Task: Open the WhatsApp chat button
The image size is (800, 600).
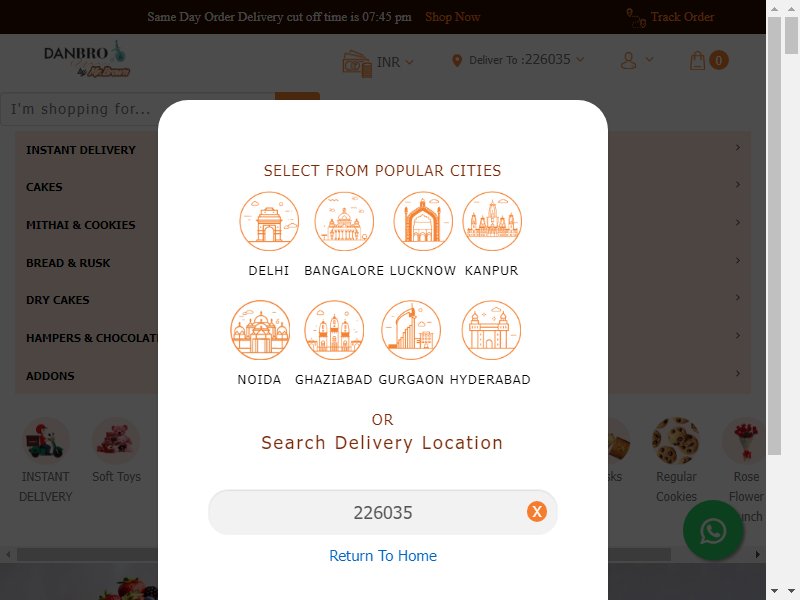Action: tap(713, 531)
